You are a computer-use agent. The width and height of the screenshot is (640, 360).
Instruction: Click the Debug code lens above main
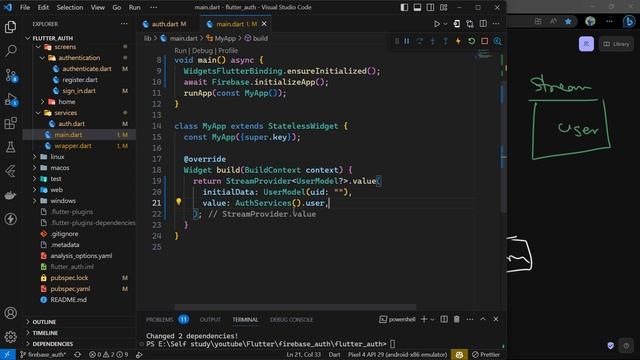click(202, 51)
